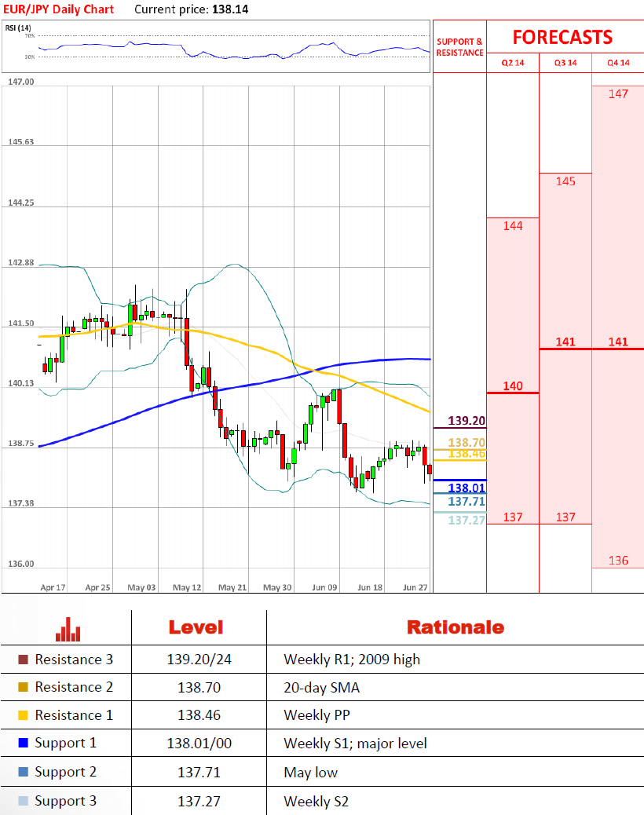Click the SUPPORT & RESISTANCE column header
Image resolution: width=644 pixels, height=815 pixels.
pyautogui.click(x=459, y=47)
